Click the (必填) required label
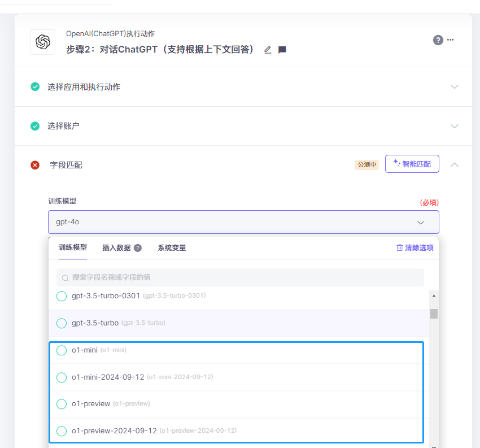Viewport: 480px width, 448px height. click(429, 202)
